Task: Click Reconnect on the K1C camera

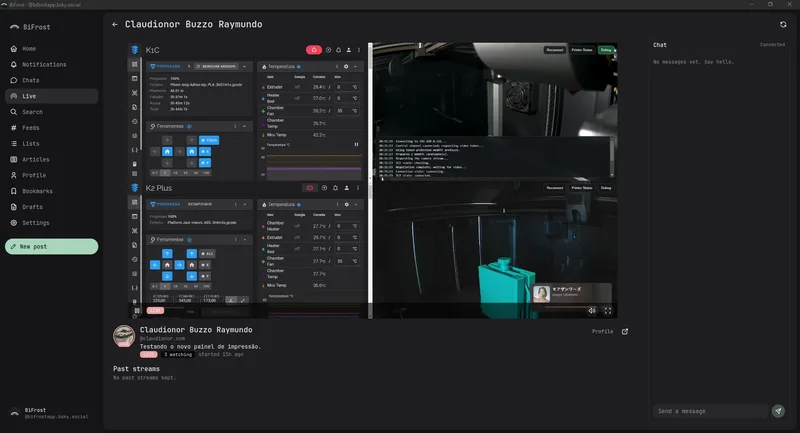Action: 555,50
